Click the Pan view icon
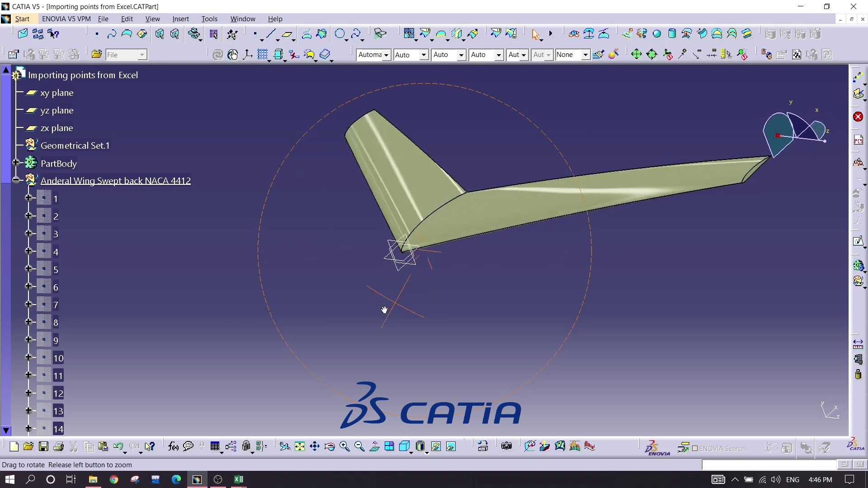The height and width of the screenshot is (488, 868). [x=315, y=446]
